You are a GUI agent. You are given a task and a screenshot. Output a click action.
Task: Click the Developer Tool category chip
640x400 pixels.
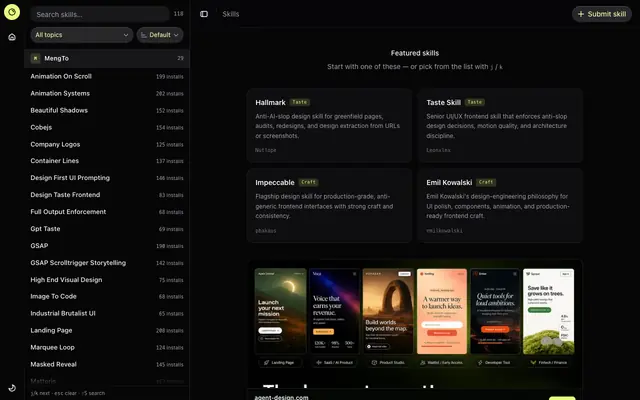[495, 362]
